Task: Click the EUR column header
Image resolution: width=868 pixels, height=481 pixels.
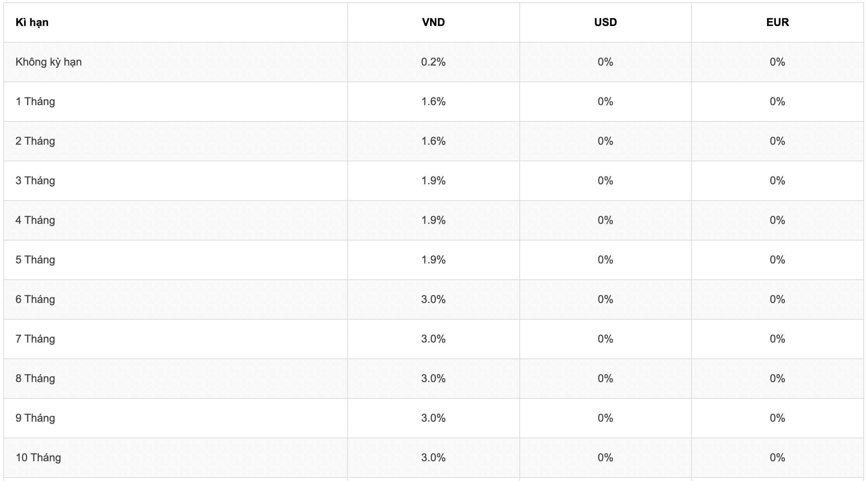Action: (778, 22)
